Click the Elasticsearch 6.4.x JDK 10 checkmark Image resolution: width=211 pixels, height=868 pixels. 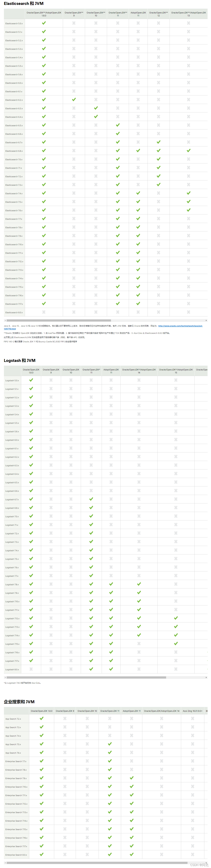(x=96, y=116)
